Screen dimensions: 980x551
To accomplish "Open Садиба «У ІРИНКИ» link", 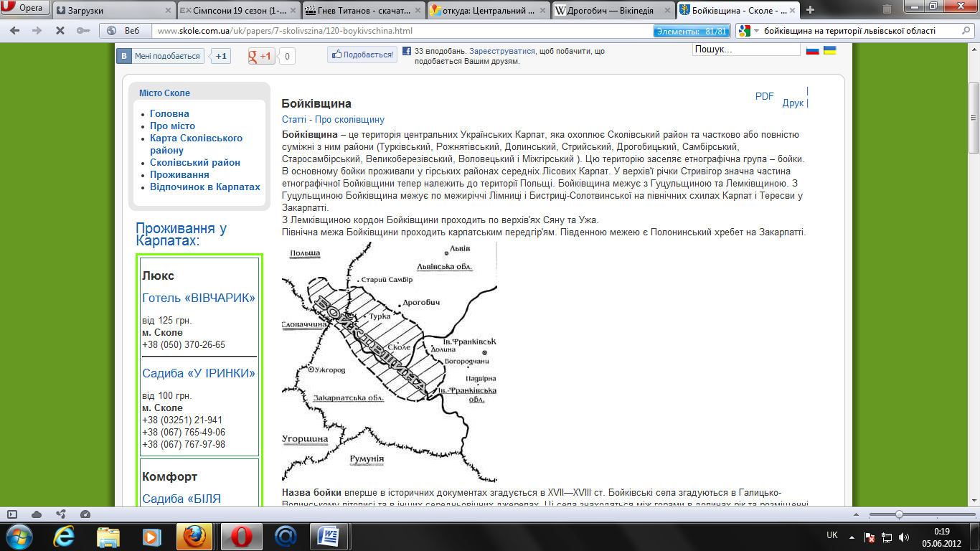I will coord(199,374).
